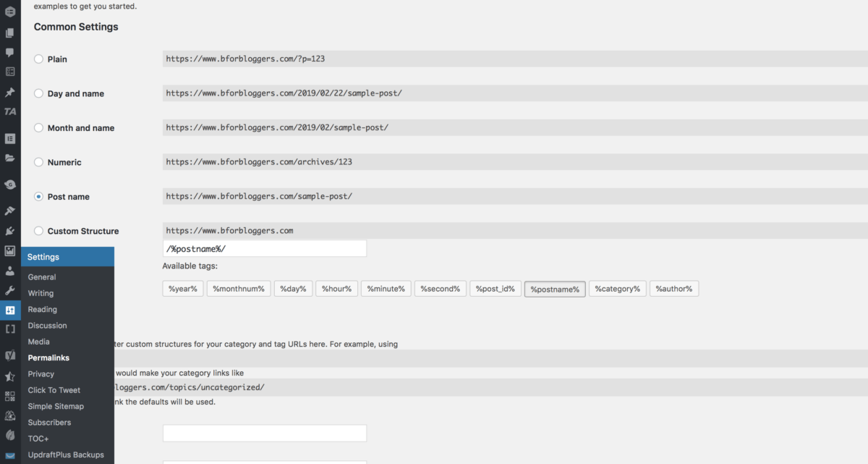This screenshot has width=868, height=464.
Task: Select the Custom Structure radio button
Action: pos(39,231)
